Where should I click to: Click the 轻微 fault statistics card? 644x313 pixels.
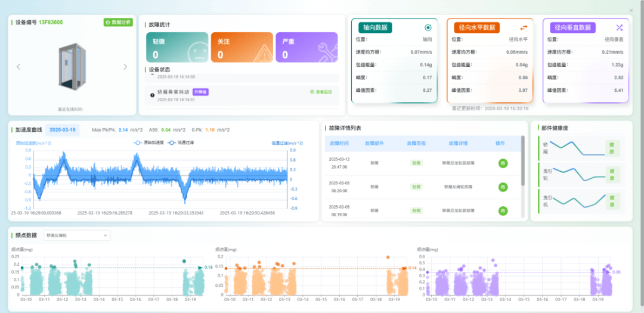[177, 48]
